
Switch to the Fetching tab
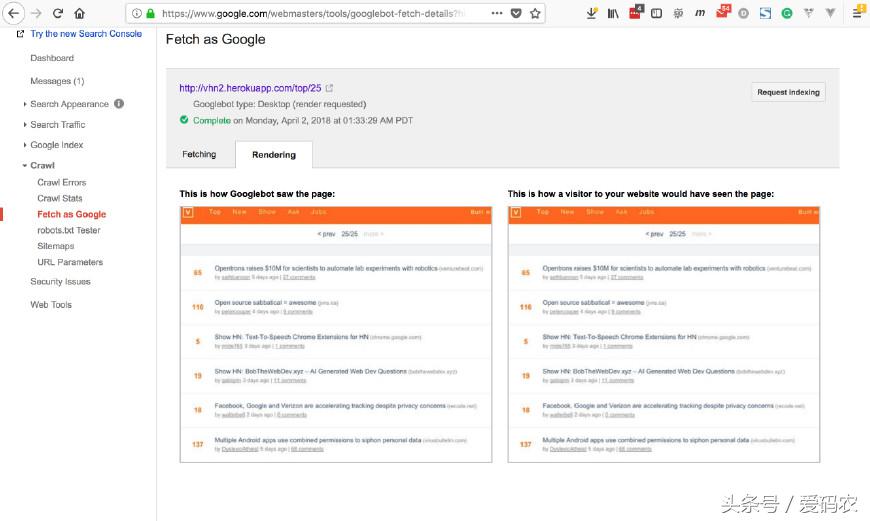199,154
